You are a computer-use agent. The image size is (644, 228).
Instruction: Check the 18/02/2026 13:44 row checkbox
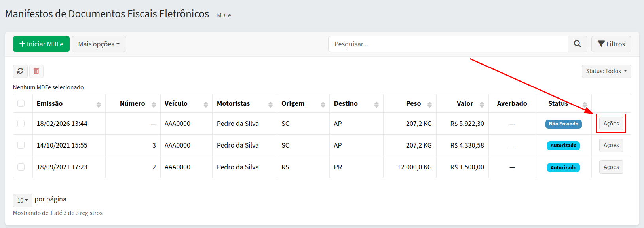(21, 123)
